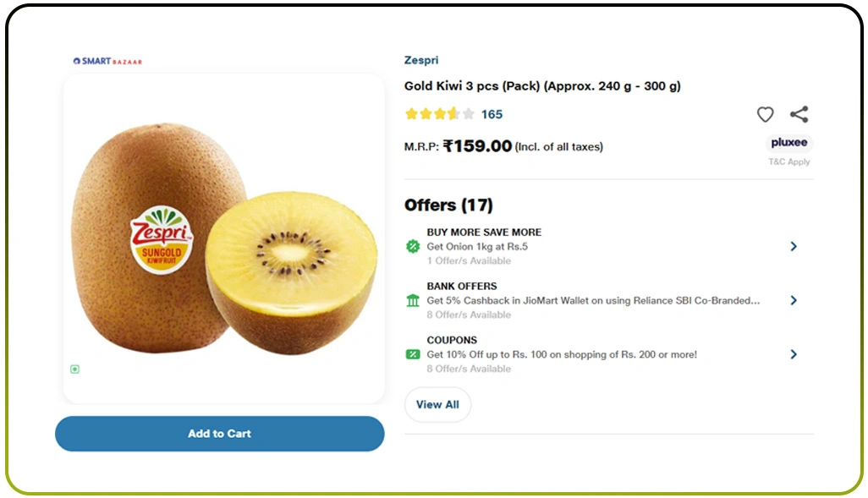Expand the Buy More Save More offer
The image size is (868, 498).
[x=794, y=246]
